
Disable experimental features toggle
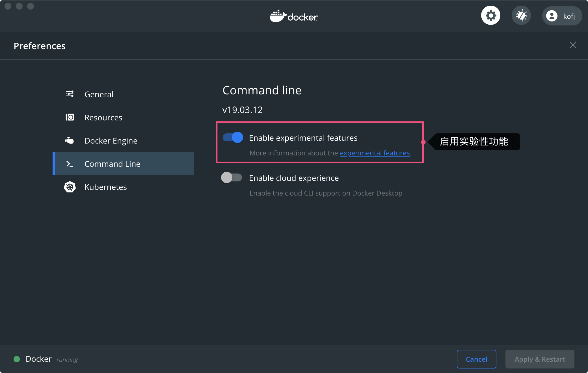click(233, 138)
